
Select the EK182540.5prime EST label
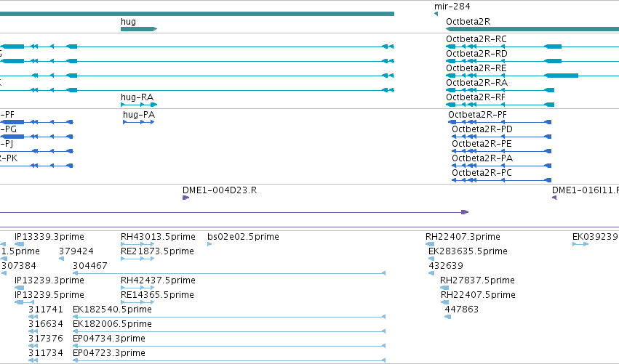tap(112, 310)
